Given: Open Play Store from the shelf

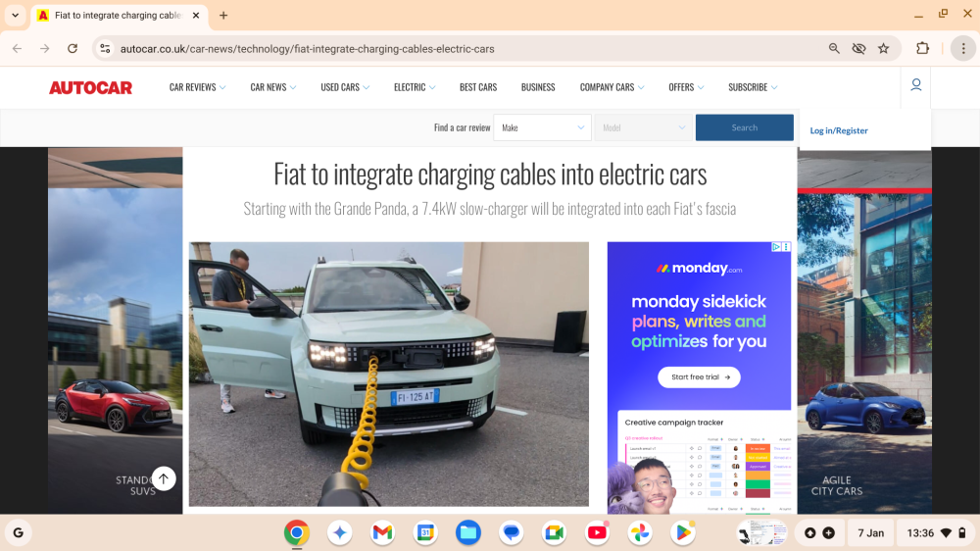Looking at the screenshot, I should 683,533.
